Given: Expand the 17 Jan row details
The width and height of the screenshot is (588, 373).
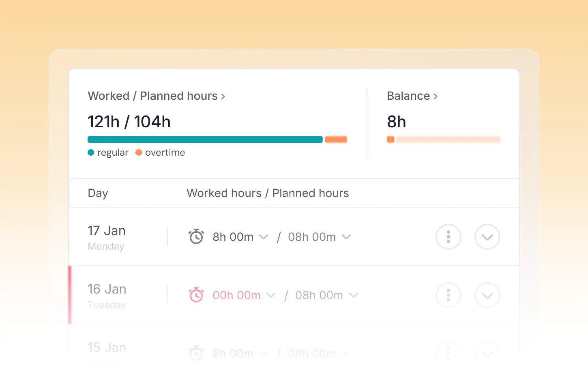Looking at the screenshot, I should 487,237.
